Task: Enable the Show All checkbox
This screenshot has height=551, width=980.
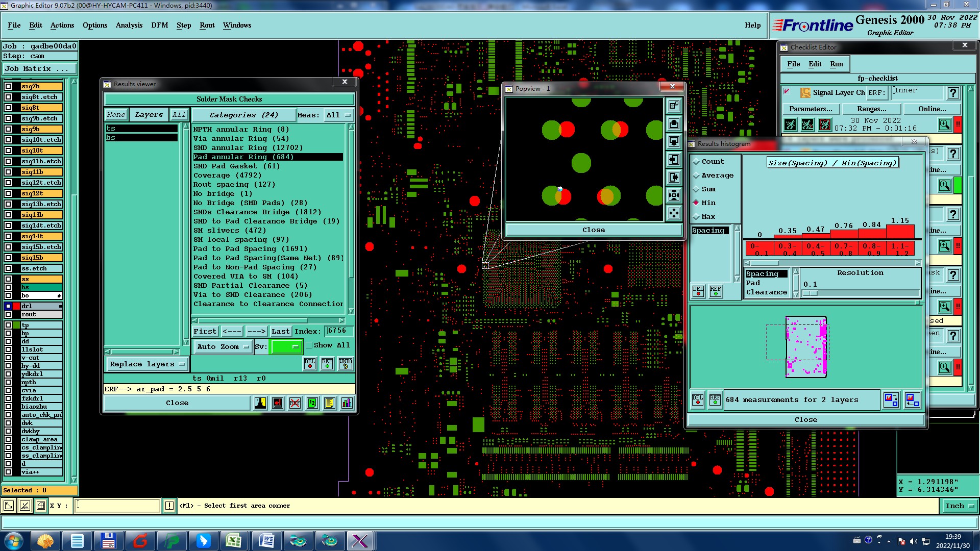Action: tap(309, 345)
